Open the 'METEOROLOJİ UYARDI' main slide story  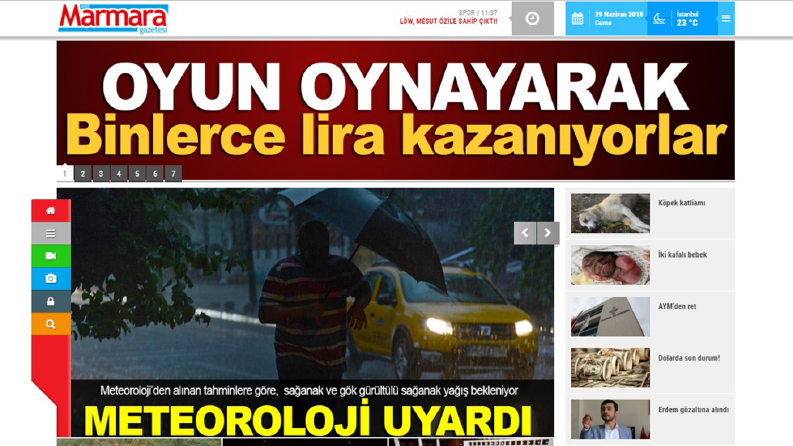[305, 313]
